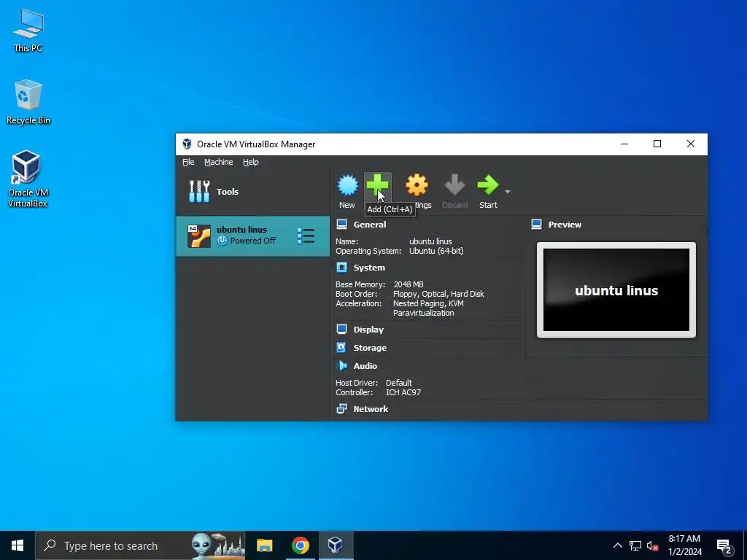Open File Explorer from the taskbar
Image resolution: width=747 pixels, height=560 pixels.
[x=264, y=545]
